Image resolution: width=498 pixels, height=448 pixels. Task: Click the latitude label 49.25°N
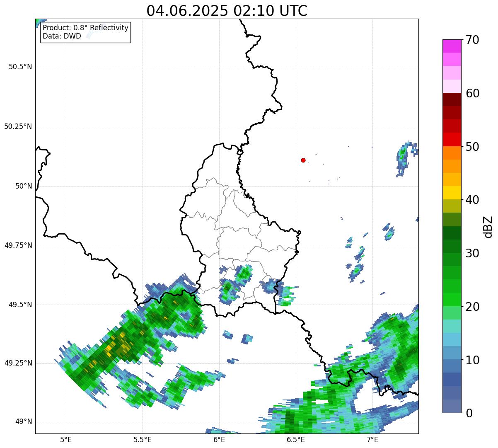18,363
